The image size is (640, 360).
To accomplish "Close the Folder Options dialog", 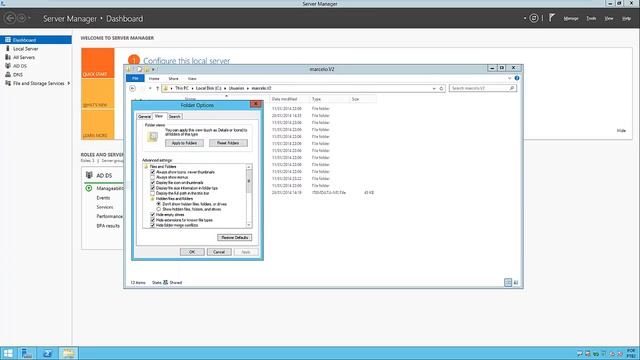I will click(255, 104).
